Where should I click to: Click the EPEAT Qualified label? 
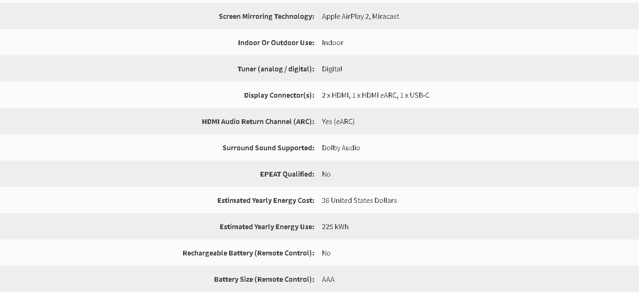(287, 174)
